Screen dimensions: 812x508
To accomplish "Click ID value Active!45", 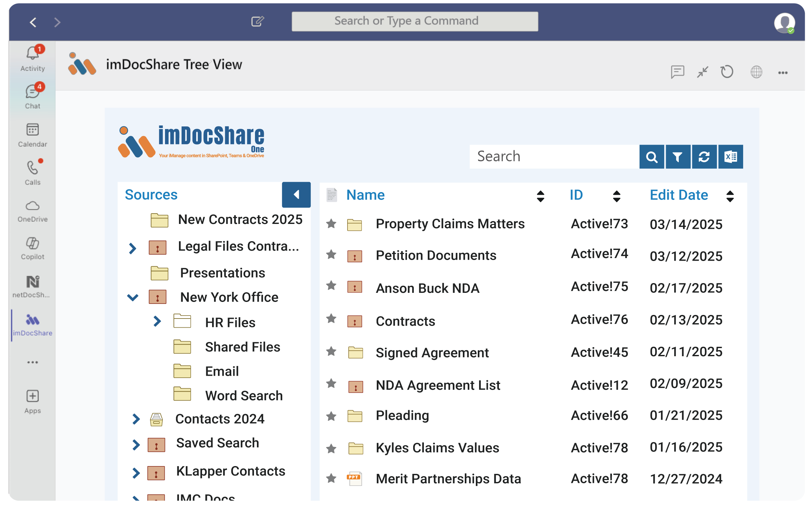I will [599, 352].
